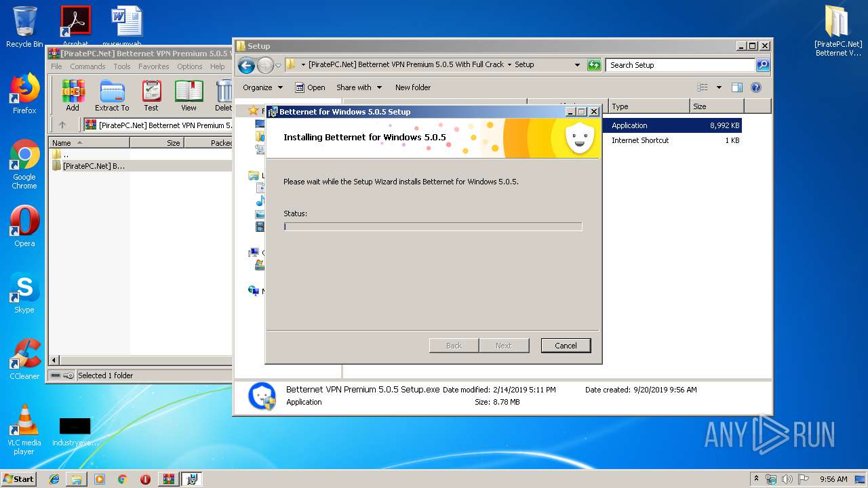The image size is (868, 488).
Task: Open WinRAR File menu
Action: [x=56, y=66]
